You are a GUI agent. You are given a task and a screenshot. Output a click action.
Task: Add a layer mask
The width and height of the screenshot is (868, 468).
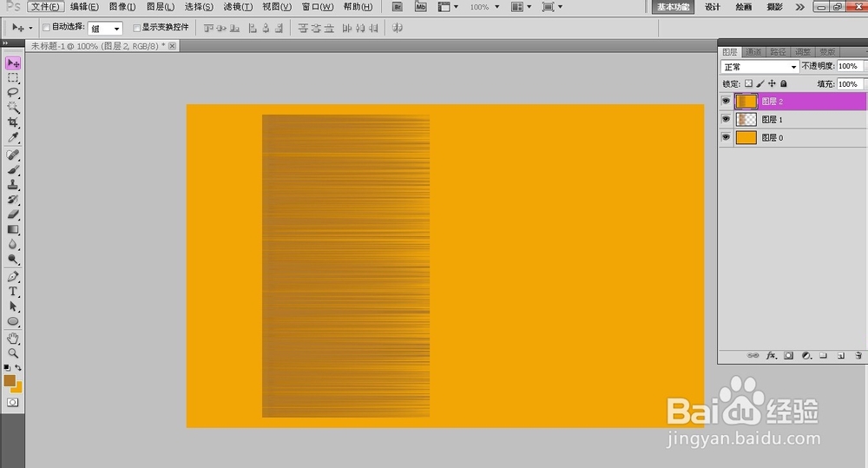click(788, 356)
